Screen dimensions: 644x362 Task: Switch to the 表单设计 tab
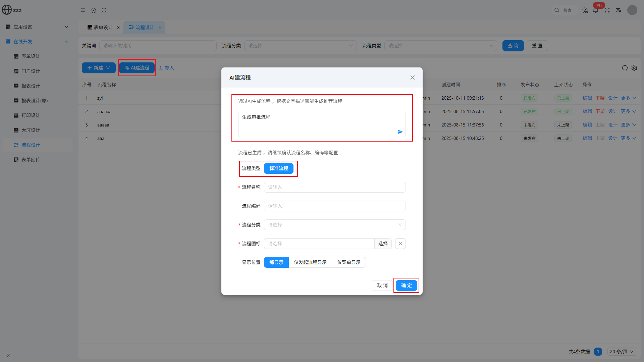point(101,28)
